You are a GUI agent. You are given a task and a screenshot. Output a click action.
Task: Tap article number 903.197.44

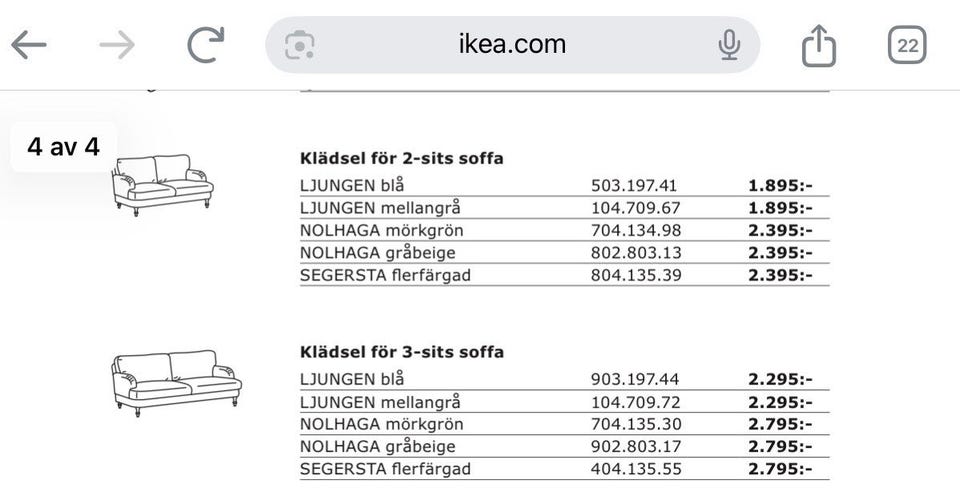pyautogui.click(x=636, y=379)
